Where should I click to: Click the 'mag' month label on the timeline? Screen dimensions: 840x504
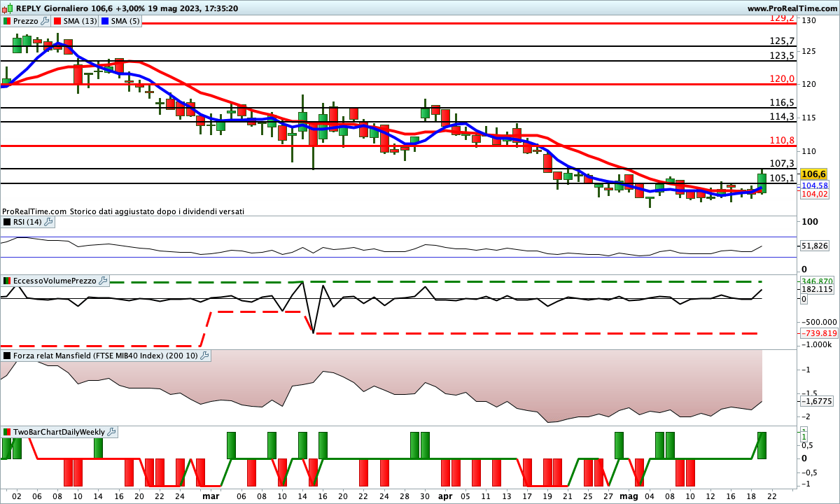click(x=629, y=495)
